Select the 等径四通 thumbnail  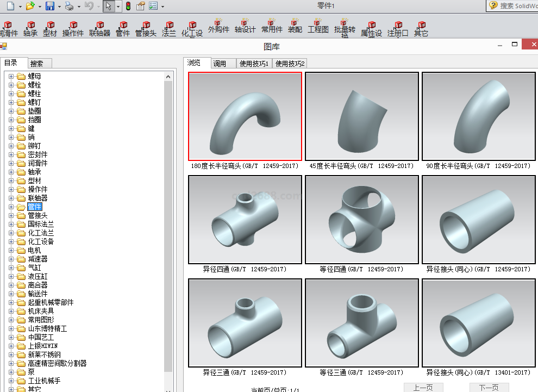[362, 220]
